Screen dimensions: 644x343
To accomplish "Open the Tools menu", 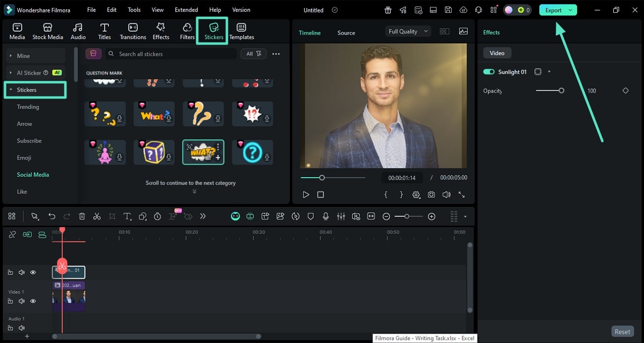I will (133, 9).
